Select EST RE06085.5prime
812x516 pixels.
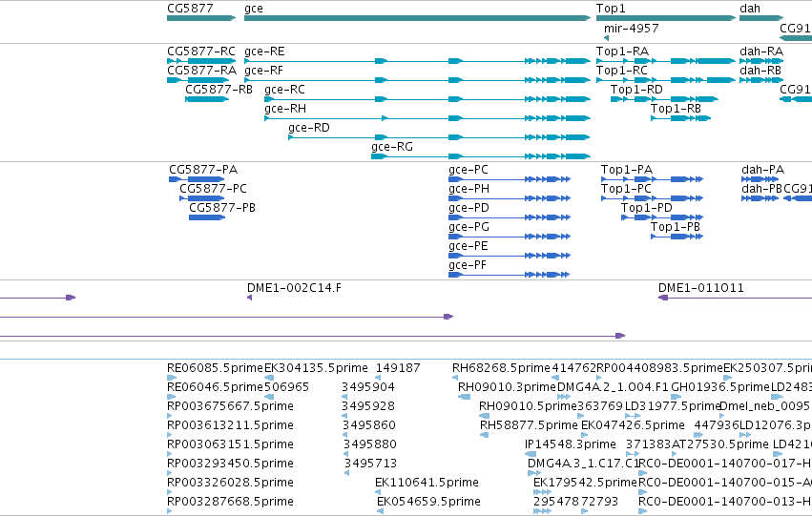(x=172, y=378)
